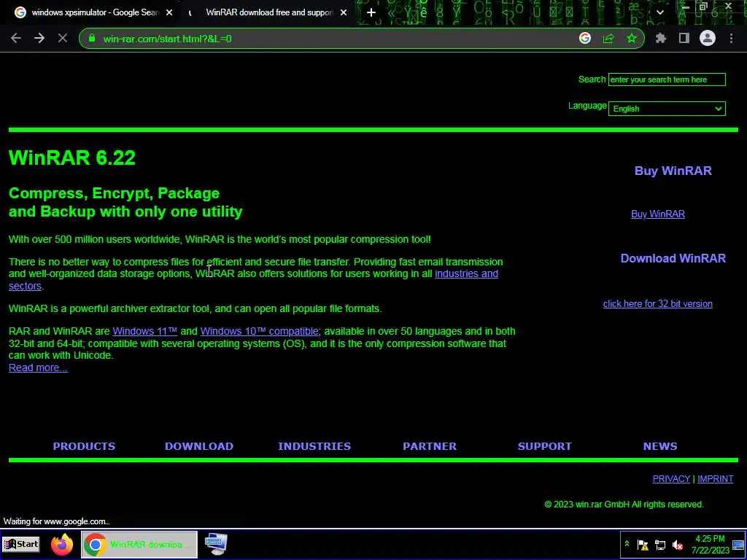Click the WinRAR 6.22 heading

click(72, 158)
